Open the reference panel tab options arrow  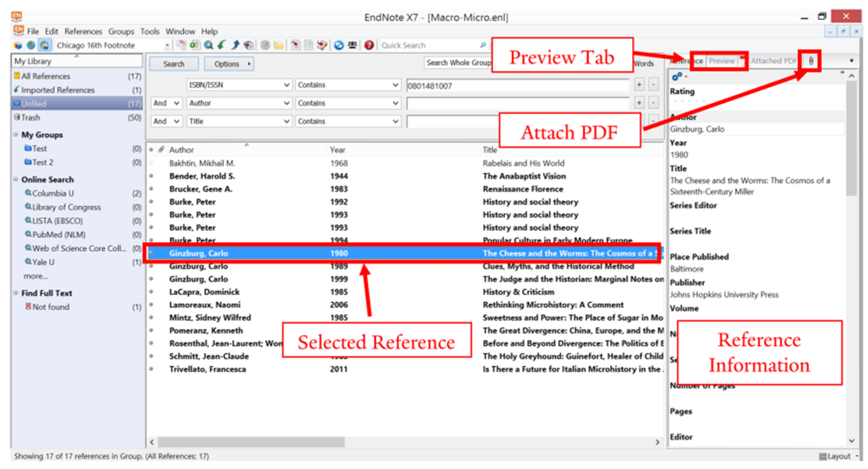pos(852,61)
